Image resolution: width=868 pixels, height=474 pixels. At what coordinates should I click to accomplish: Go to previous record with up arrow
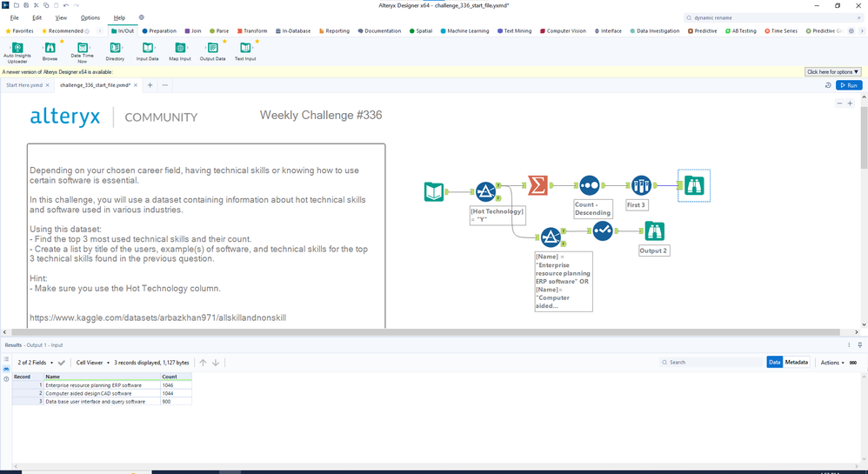tap(204, 363)
